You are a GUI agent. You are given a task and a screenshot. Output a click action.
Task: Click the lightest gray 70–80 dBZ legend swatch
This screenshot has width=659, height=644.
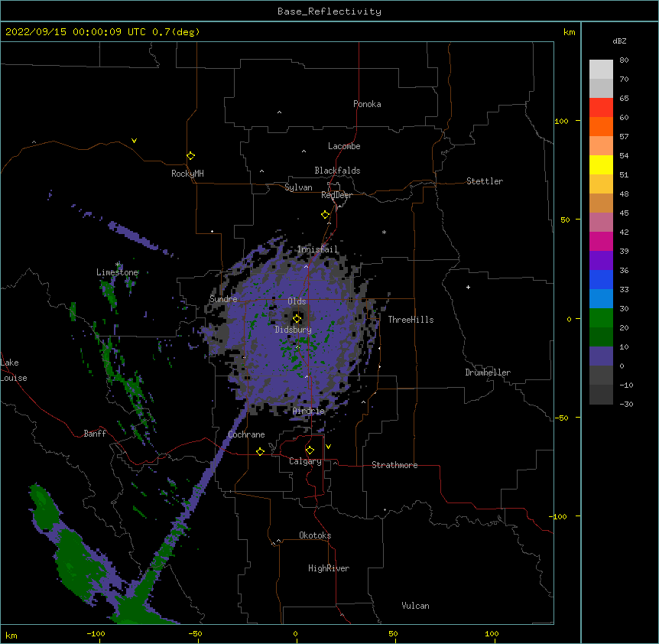tap(601, 70)
